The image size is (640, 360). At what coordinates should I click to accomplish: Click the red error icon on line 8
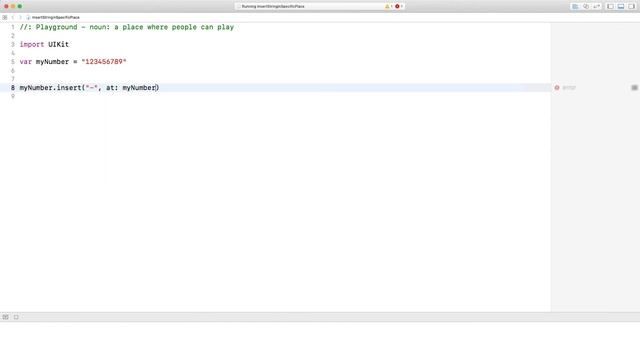pyautogui.click(x=557, y=88)
